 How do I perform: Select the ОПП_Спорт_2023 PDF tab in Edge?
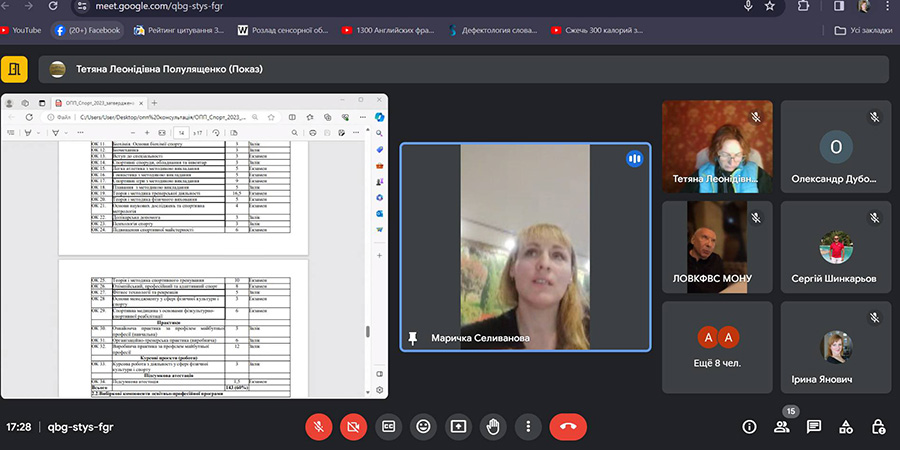click(x=99, y=103)
